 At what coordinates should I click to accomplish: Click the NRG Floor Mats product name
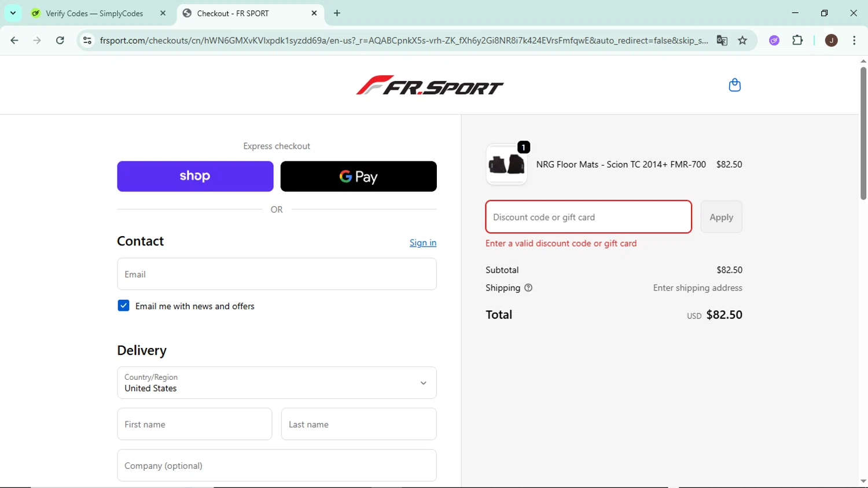point(621,164)
